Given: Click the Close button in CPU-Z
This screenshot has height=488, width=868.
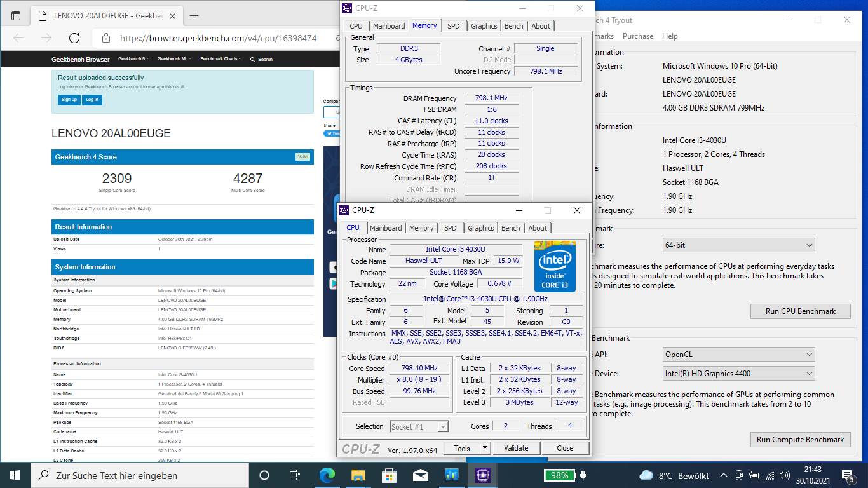Looking at the screenshot, I should [x=565, y=448].
